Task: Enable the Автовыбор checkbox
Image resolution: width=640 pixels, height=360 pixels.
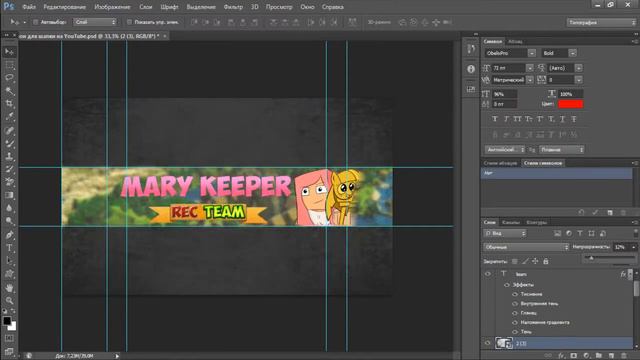Action: coord(35,22)
